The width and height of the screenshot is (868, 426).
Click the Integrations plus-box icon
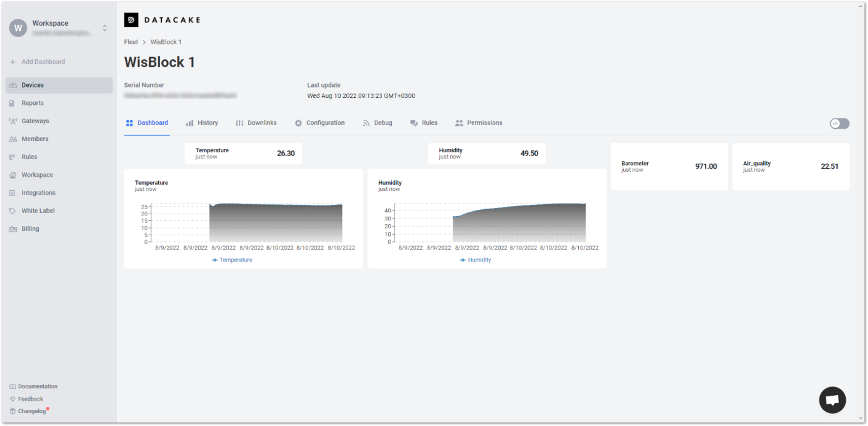coord(12,193)
